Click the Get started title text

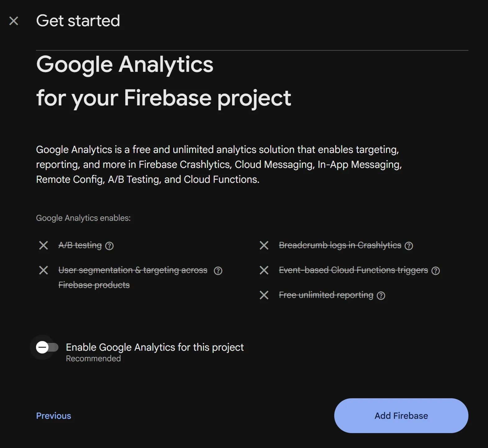tap(78, 21)
